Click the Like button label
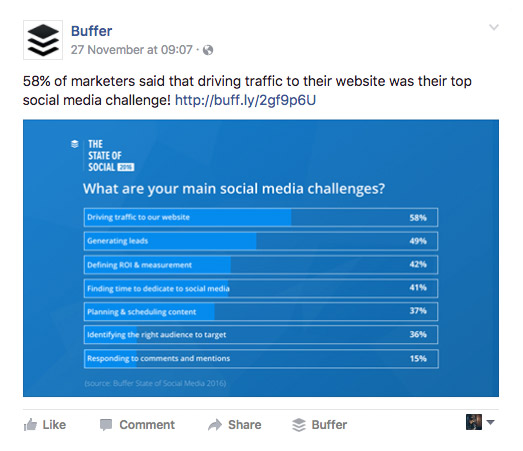Image resolution: width=523 pixels, height=451 pixels. 54,425
